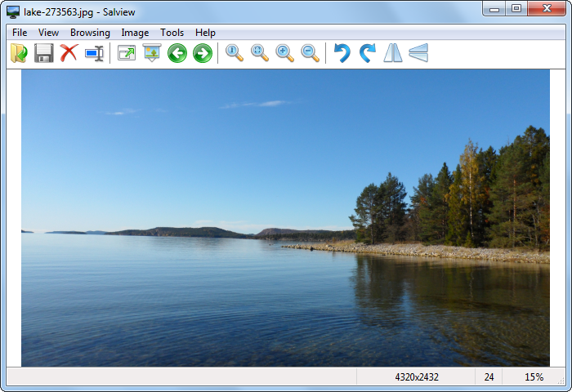Start the slideshow icon
572x392 pixels.
[x=152, y=53]
